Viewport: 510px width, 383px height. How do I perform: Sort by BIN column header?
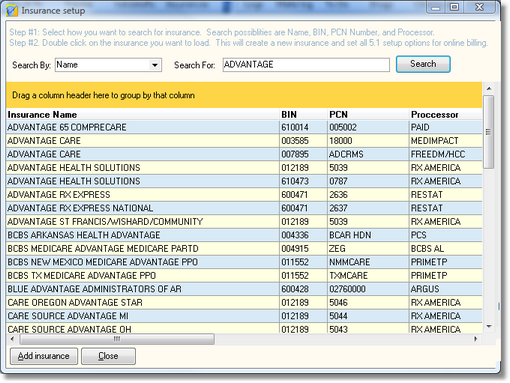coord(303,115)
